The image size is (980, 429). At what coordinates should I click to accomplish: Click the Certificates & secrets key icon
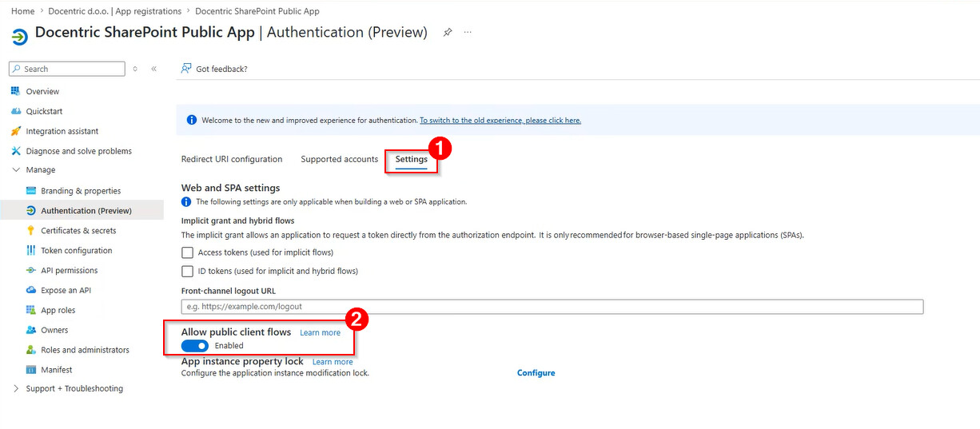[x=31, y=230]
